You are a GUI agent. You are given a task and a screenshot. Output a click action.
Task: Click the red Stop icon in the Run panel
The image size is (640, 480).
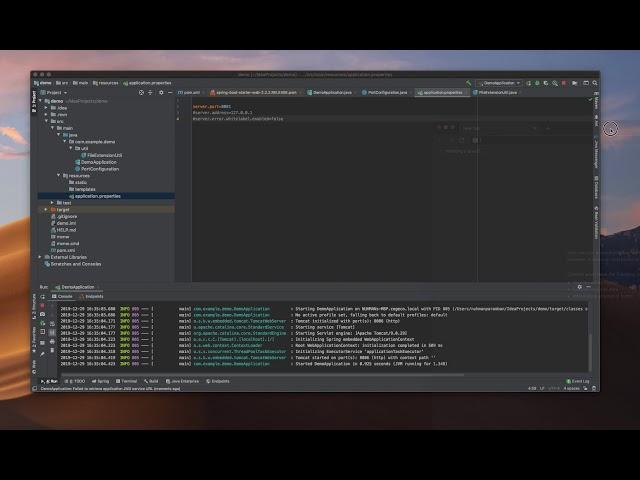click(x=42, y=306)
